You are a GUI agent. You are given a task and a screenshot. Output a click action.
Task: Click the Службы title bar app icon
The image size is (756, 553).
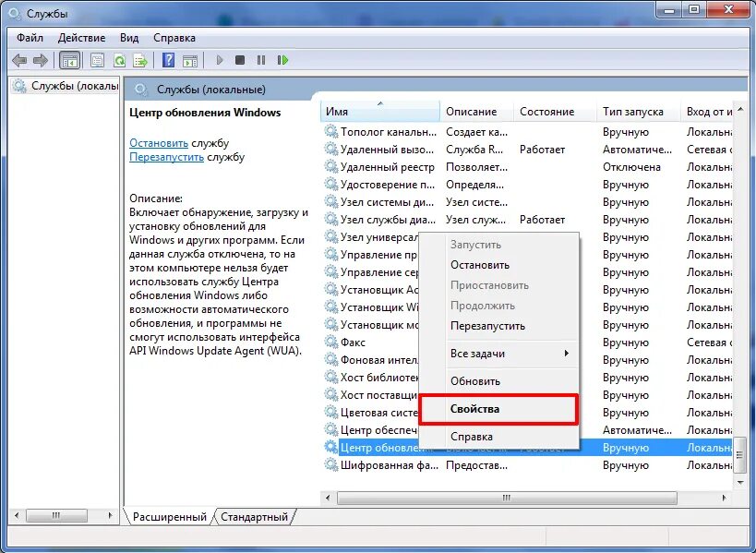pos(15,14)
